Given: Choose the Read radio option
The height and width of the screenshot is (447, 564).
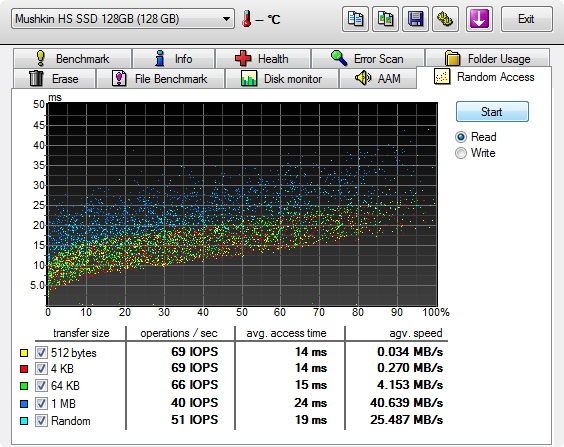Looking at the screenshot, I should coord(461,137).
